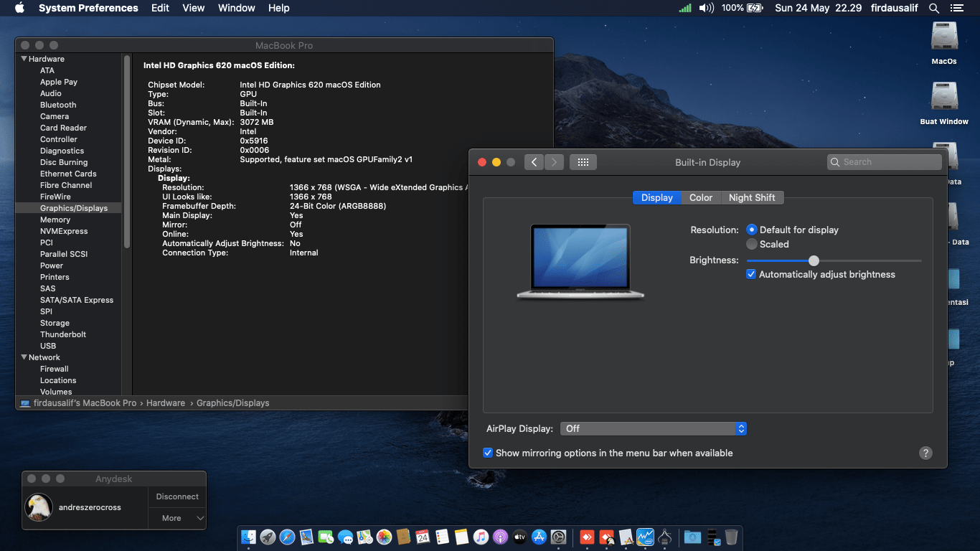Open the AirPlay Display dropdown

tap(740, 428)
